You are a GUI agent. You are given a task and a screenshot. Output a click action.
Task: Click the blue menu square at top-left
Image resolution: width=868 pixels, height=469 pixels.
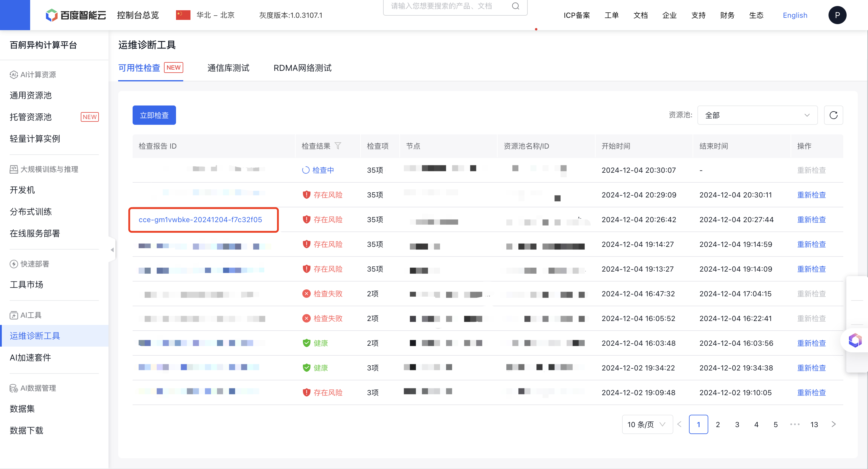tap(15, 15)
